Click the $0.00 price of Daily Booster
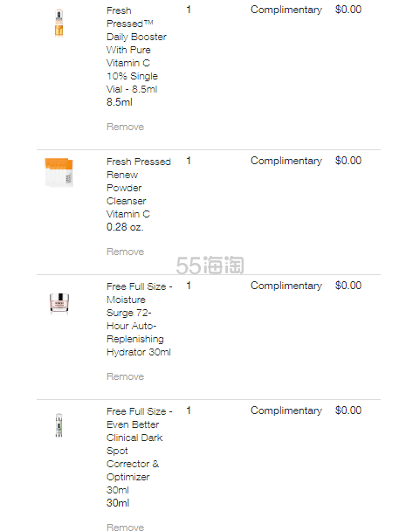420x531 pixels. (x=348, y=10)
